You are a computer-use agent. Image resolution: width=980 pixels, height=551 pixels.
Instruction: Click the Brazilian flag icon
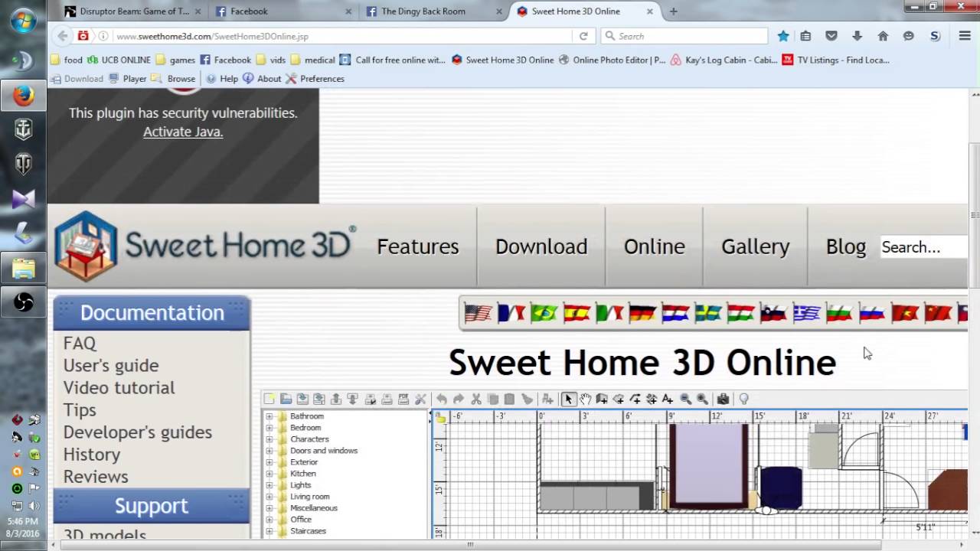click(x=544, y=313)
